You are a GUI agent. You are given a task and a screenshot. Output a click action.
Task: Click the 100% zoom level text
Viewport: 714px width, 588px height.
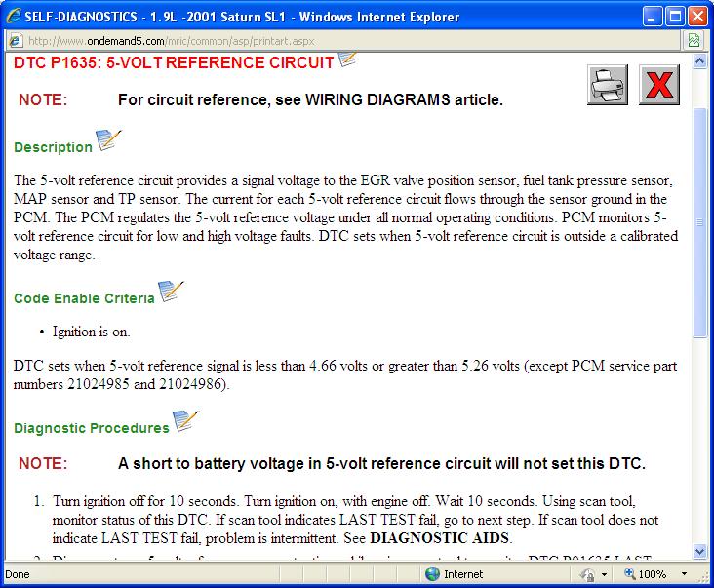tap(653, 574)
